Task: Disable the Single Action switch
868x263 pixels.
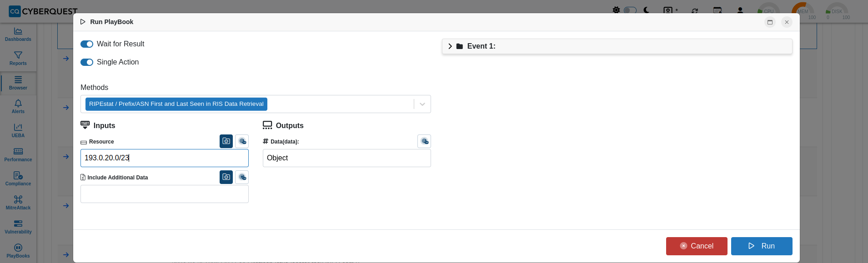Action: (x=87, y=62)
